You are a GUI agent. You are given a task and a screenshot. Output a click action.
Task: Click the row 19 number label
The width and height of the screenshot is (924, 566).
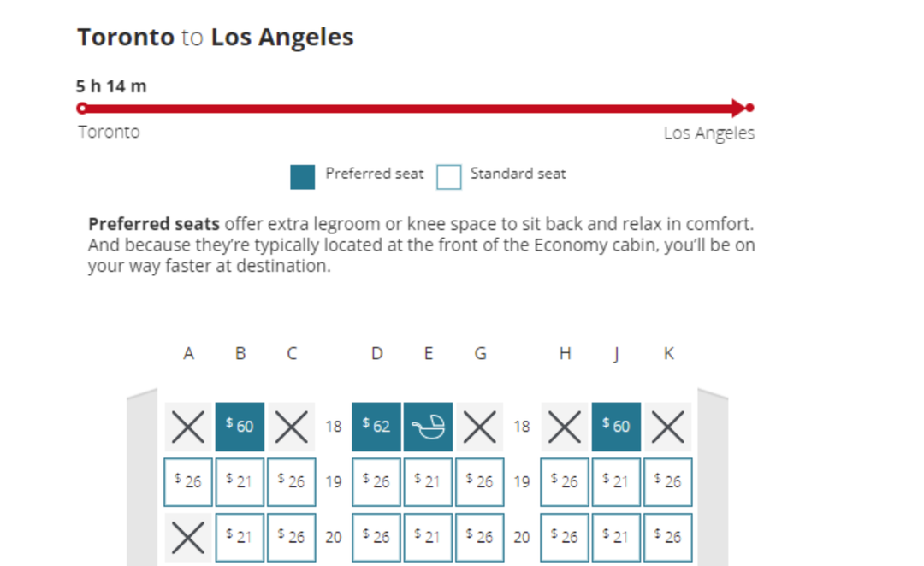pos(333,481)
